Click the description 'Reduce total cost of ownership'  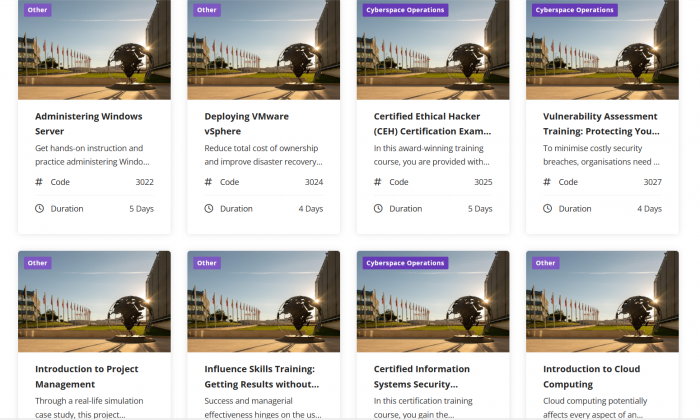(263, 155)
